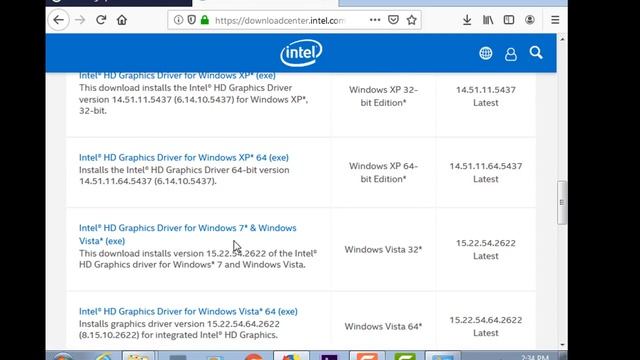Click version text "15.22.54.2622" in table
640x360 pixels.
click(x=486, y=243)
